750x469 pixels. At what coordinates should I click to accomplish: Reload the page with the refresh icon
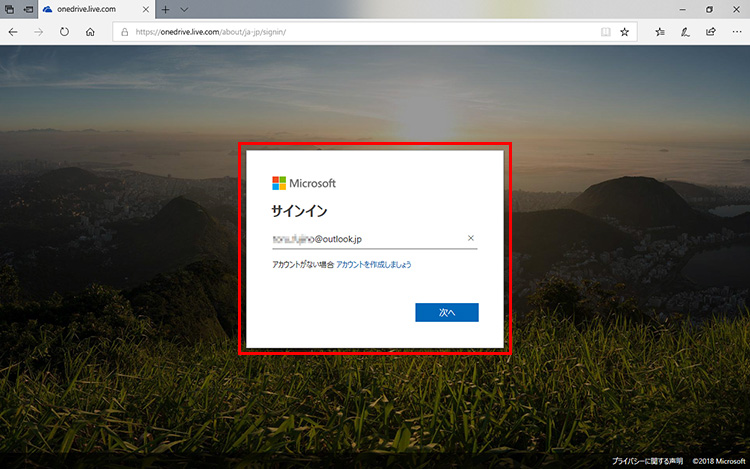64,32
